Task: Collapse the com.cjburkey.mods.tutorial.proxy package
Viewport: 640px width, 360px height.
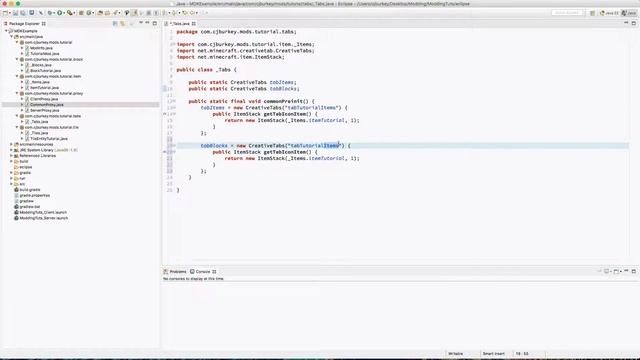Action: tap(17, 93)
